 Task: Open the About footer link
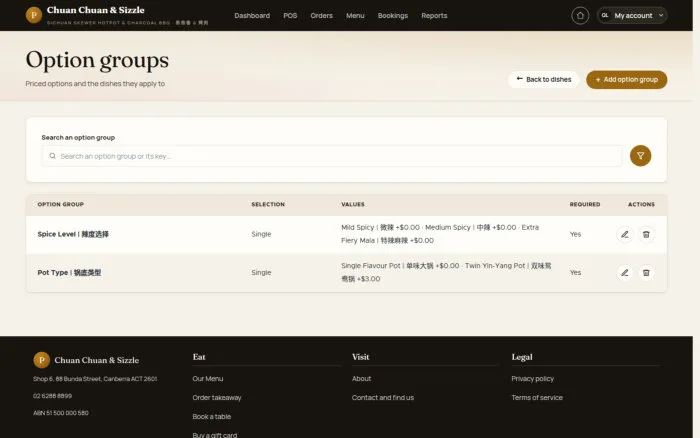(361, 379)
